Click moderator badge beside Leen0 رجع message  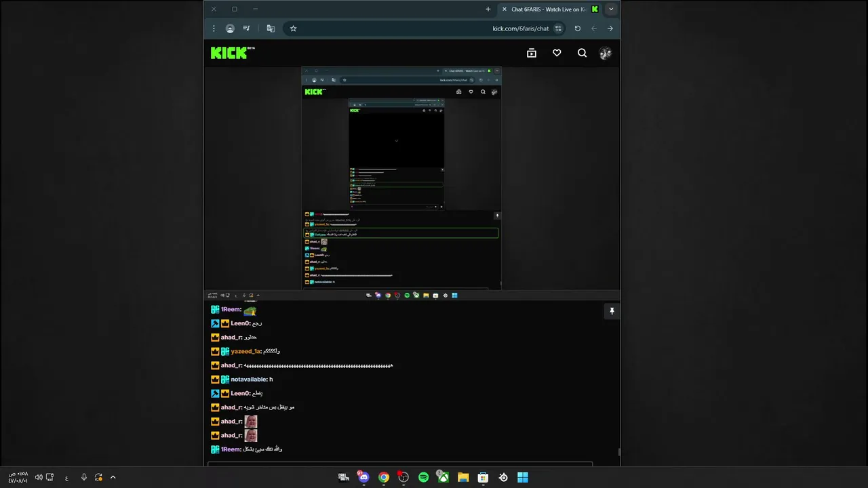215,324
